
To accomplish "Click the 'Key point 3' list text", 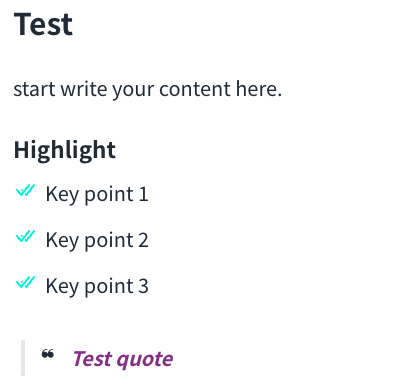I will tap(97, 286).
